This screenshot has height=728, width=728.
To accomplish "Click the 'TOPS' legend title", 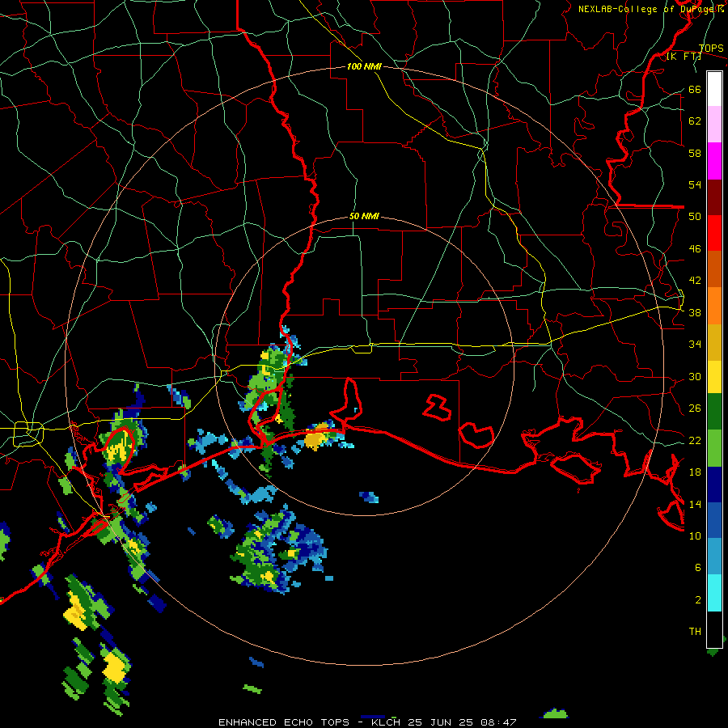I will tap(711, 49).
